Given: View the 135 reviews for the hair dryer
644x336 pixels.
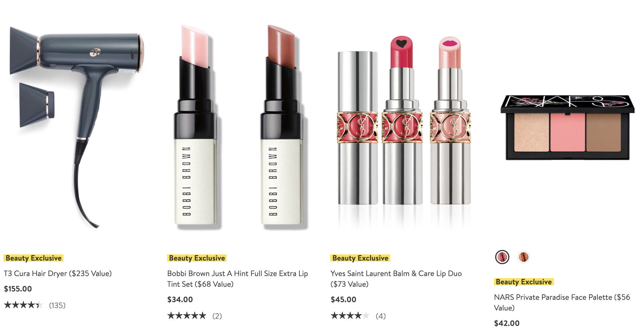Looking at the screenshot, I should (x=57, y=305).
